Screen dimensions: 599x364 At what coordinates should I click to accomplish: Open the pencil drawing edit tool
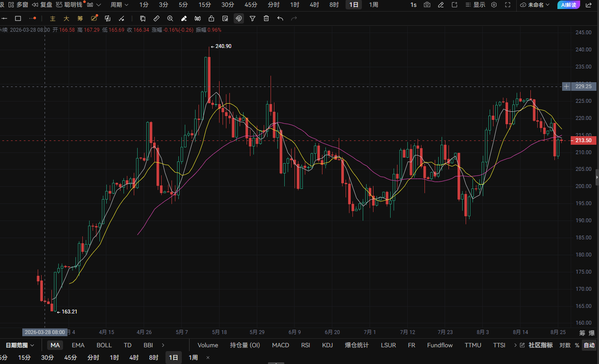click(441, 5)
